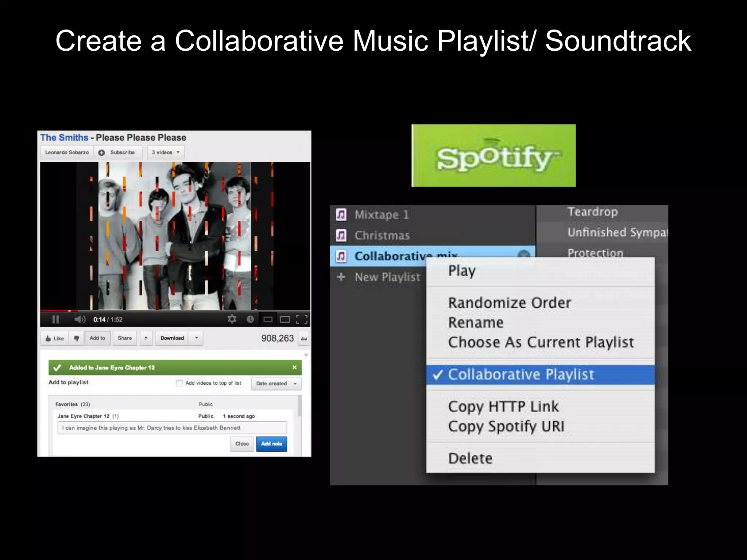Switch to small player size icon
Image resolution: width=747 pixels, height=560 pixels.
[x=268, y=320]
